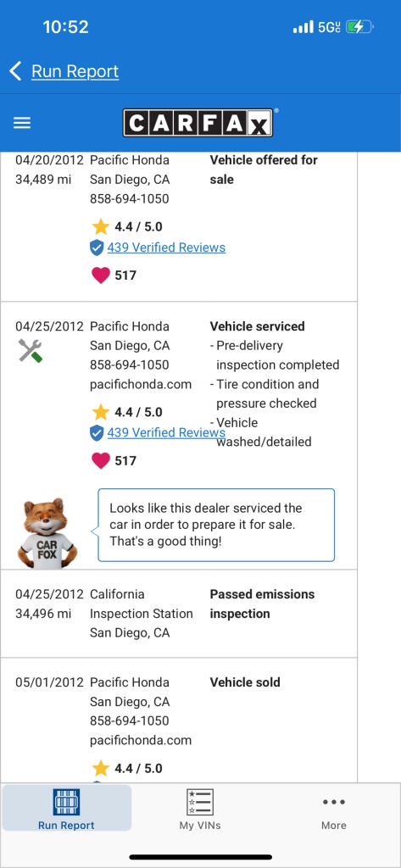
Task: Open 439 Verified Reviews in vehicle serviced entry
Action: click(166, 433)
